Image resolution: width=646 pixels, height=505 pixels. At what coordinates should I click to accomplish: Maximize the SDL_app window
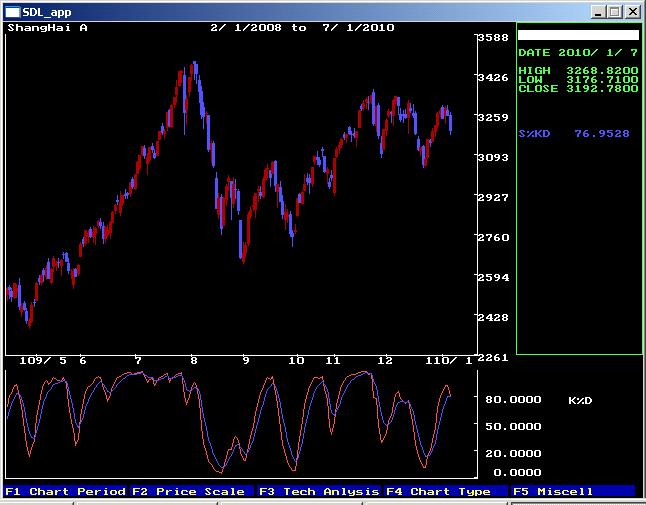coord(614,12)
